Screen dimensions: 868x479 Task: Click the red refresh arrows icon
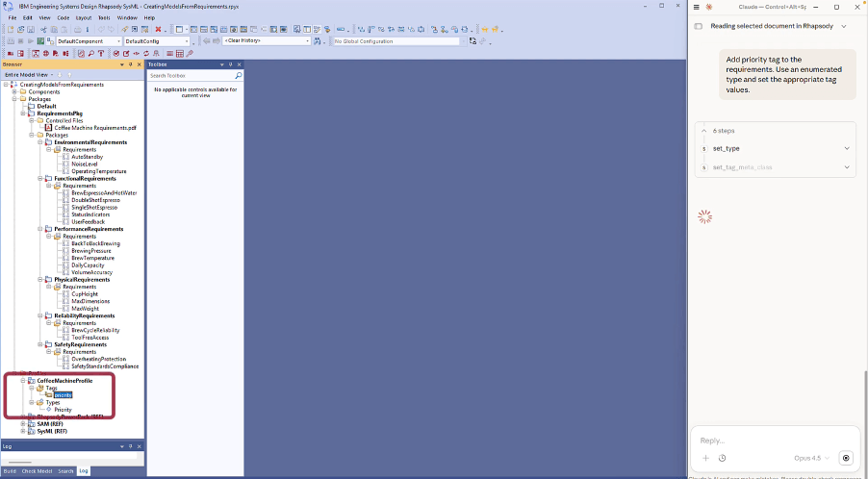[146, 53]
